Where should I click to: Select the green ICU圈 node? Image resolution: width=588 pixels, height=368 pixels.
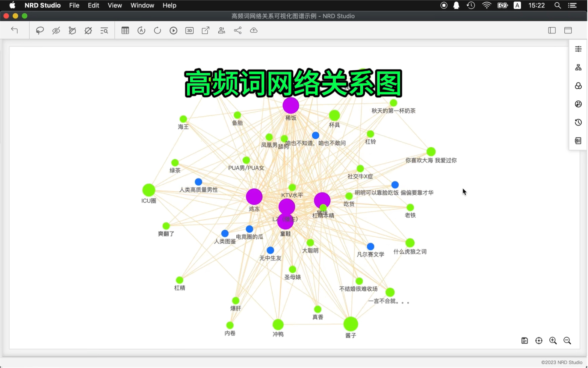149,190
